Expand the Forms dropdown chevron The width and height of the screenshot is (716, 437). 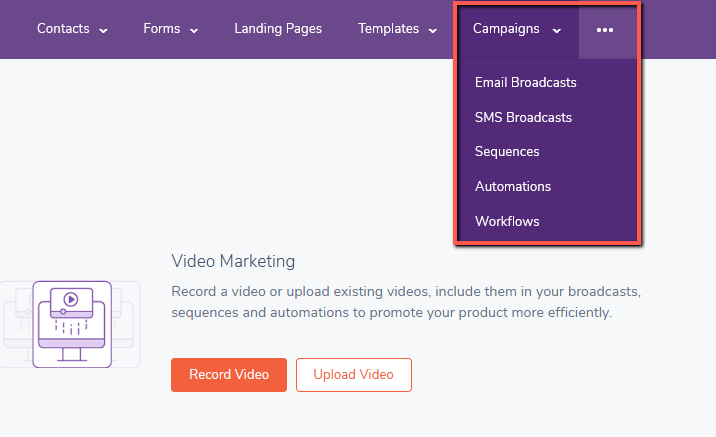coord(194,31)
